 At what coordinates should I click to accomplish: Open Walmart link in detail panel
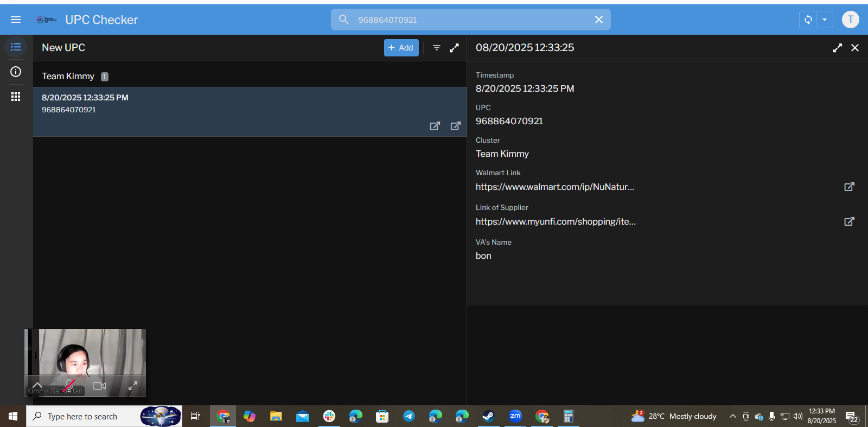pyautogui.click(x=849, y=187)
